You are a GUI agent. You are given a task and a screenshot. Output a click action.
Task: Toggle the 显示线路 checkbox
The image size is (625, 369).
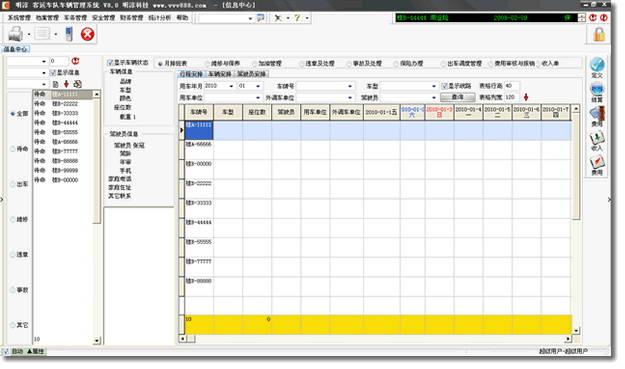pos(444,86)
